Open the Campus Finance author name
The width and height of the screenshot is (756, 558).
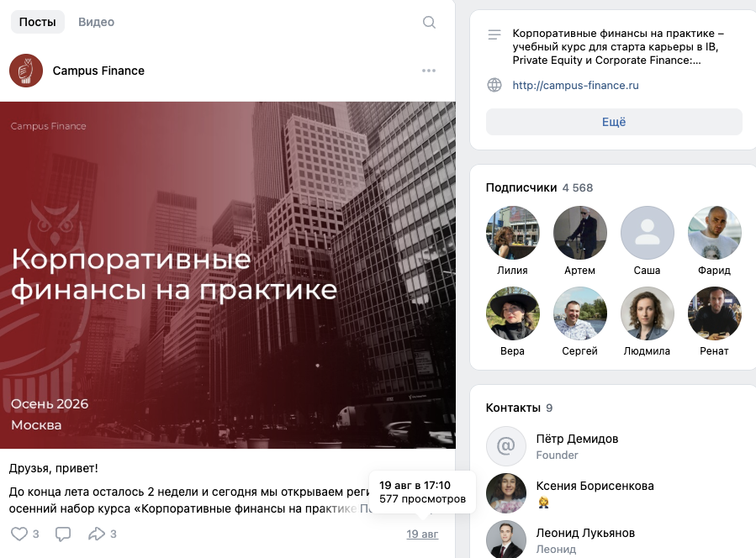point(98,71)
